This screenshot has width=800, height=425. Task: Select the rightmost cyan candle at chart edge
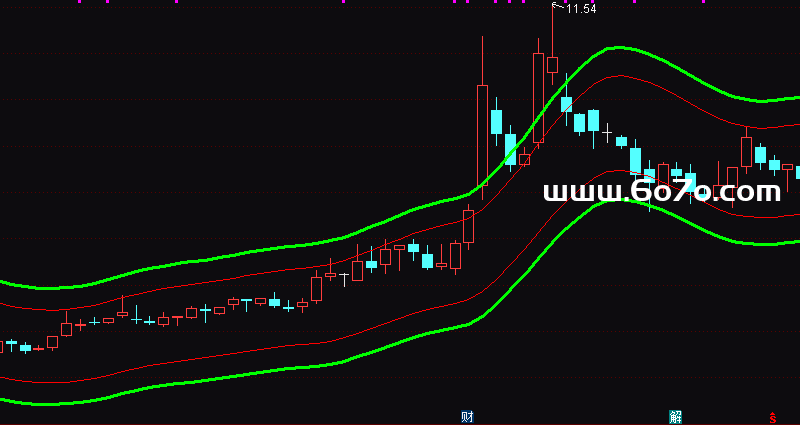pyautogui.click(x=797, y=172)
